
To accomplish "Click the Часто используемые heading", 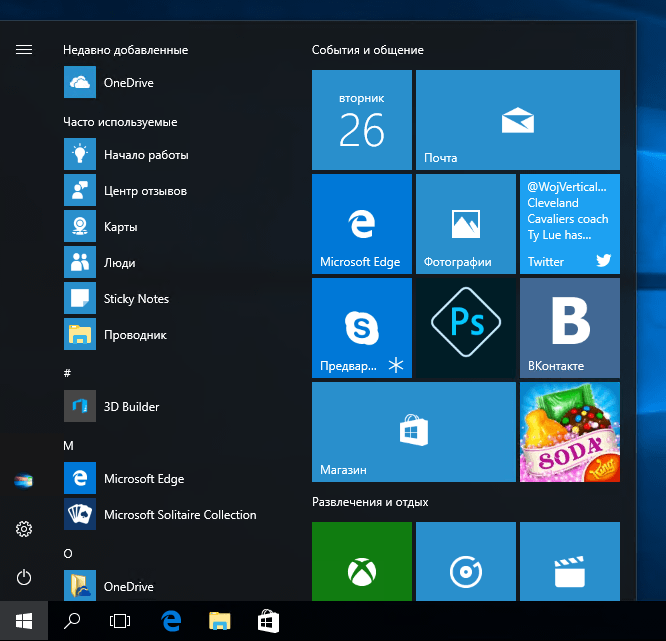I will pyautogui.click(x=120, y=122).
